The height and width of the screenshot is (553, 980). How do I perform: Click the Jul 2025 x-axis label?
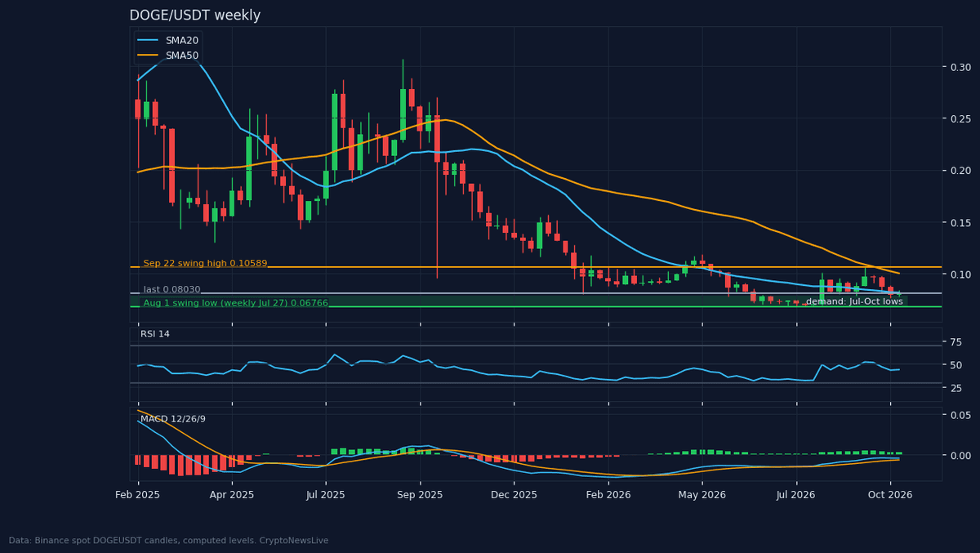click(x=326, y=494)
